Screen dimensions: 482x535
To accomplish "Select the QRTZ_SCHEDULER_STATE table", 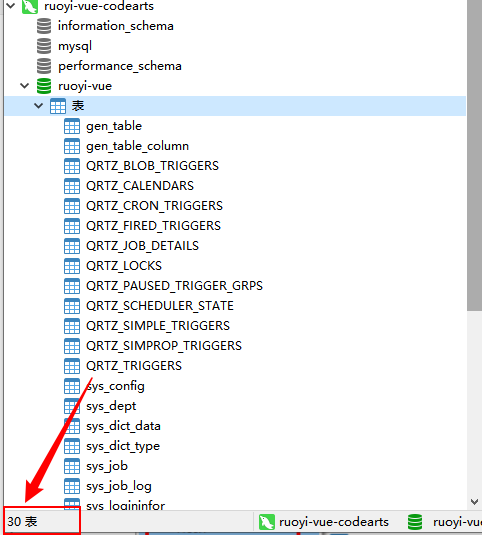I will click(x=160, y=306).
